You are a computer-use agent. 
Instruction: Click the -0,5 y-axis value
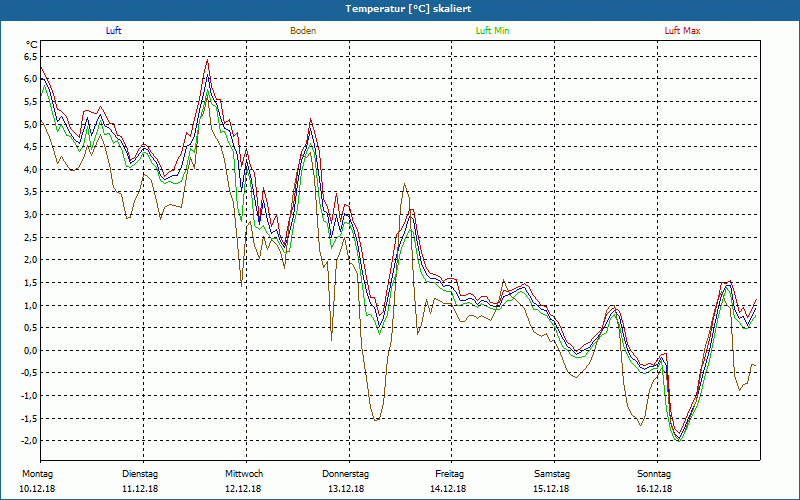(x=29, y=373)
